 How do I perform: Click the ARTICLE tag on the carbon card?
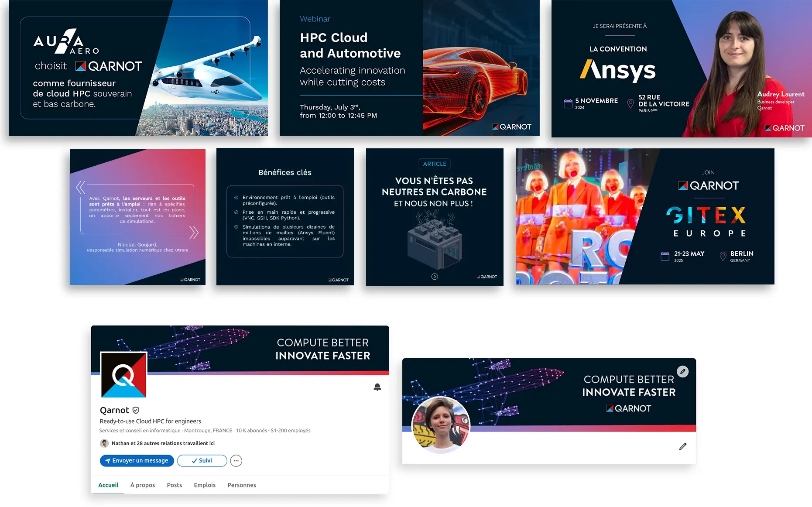coord(435,164)
